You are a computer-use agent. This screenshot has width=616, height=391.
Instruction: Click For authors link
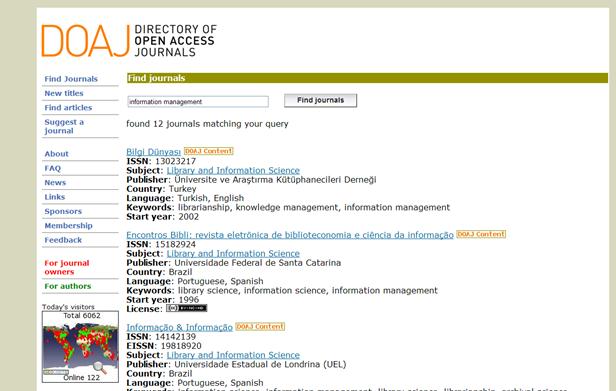coord(68,286)
